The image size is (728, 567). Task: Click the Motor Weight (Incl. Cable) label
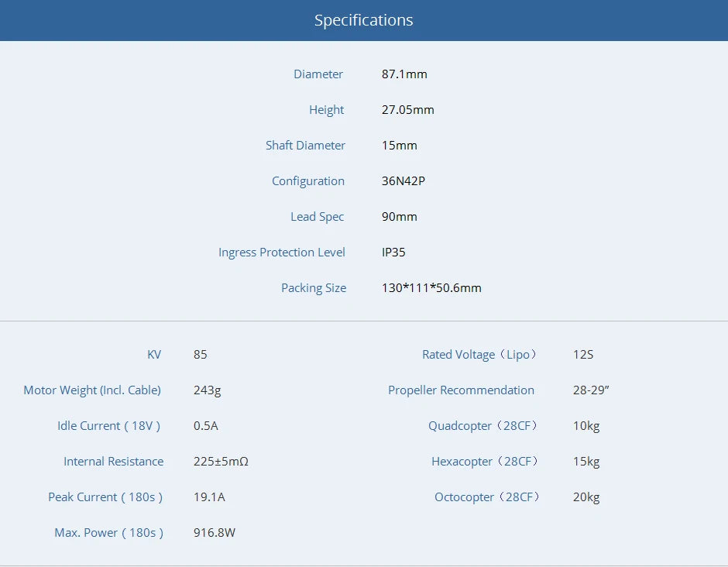click(x=92, y=390)
